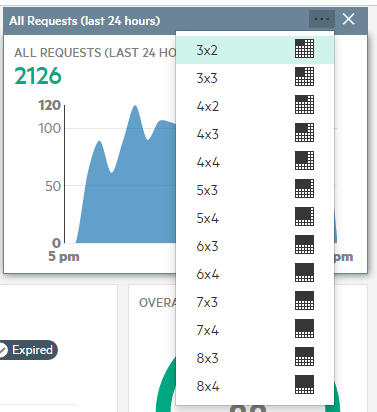The image size is (377, 412).
Task: Click the 50 y-axis label
Action: (53, 186)
